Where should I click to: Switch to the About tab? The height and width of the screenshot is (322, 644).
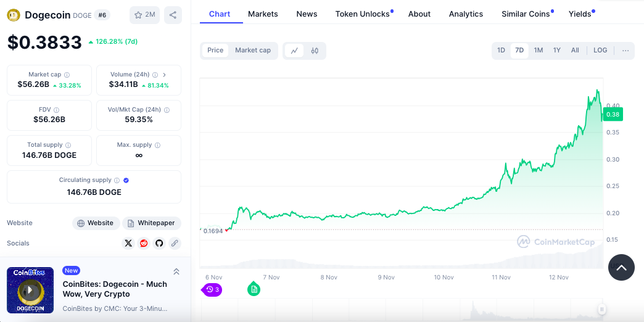tap(419, 14)
